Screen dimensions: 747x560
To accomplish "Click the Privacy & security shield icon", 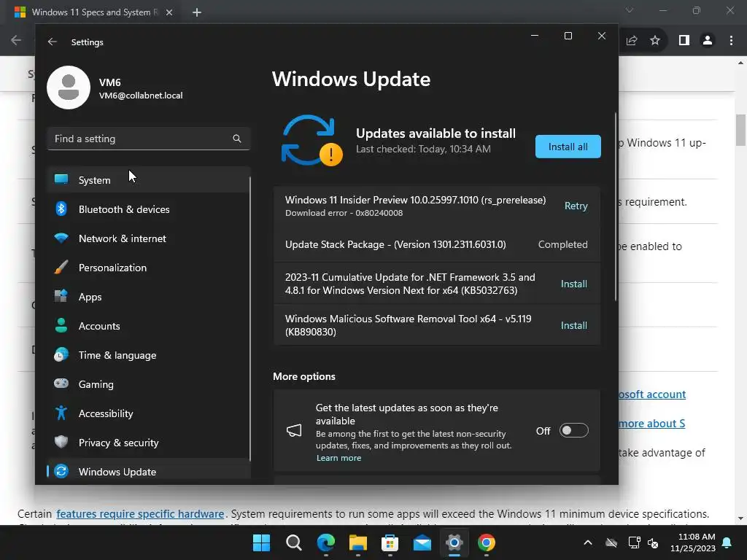I will pos(61,442).
